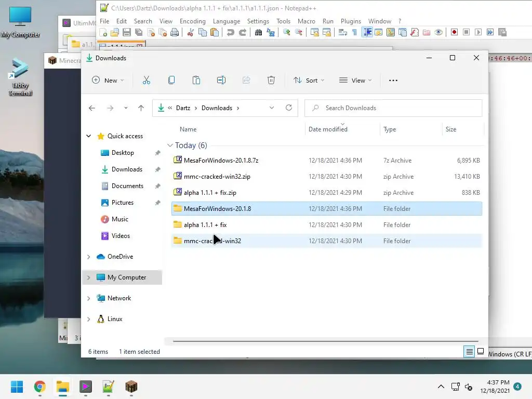Open Notepad++ File menu
Viewport: 532px width, 399px height.
pos(104,21)
